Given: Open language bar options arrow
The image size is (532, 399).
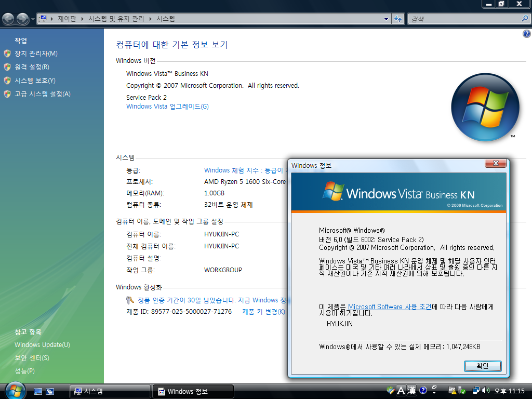Looking at the screenshot, I should [434, 393].
